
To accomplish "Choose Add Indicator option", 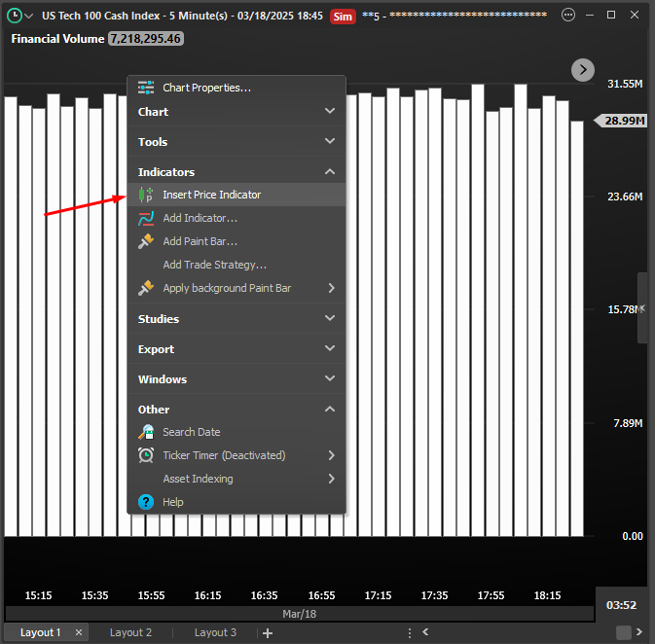I will click(200, 218).
